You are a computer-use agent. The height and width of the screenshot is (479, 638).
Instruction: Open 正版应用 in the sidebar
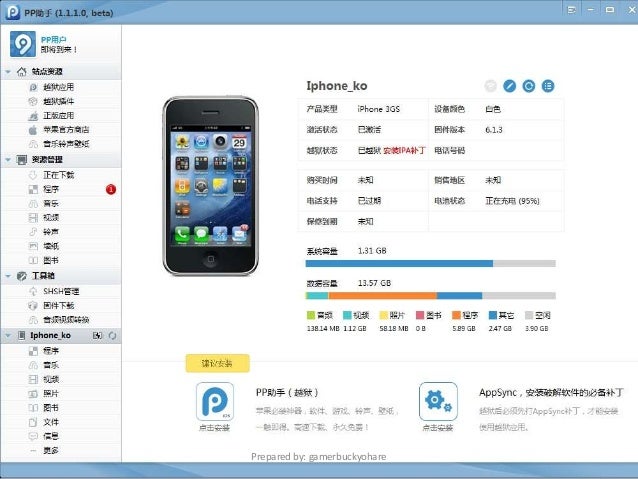pos(58,116)
